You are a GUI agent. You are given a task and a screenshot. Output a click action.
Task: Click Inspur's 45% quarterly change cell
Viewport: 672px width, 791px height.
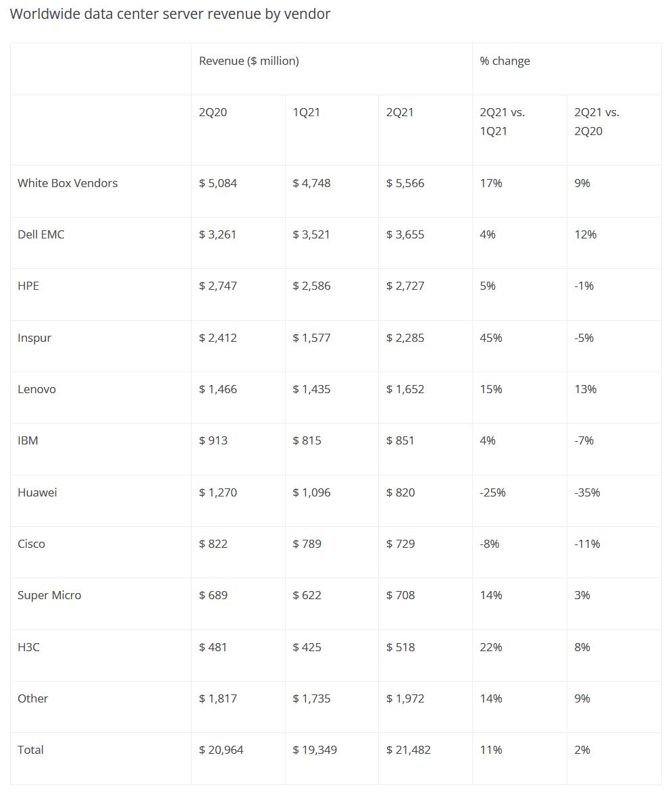coord(491,338)
